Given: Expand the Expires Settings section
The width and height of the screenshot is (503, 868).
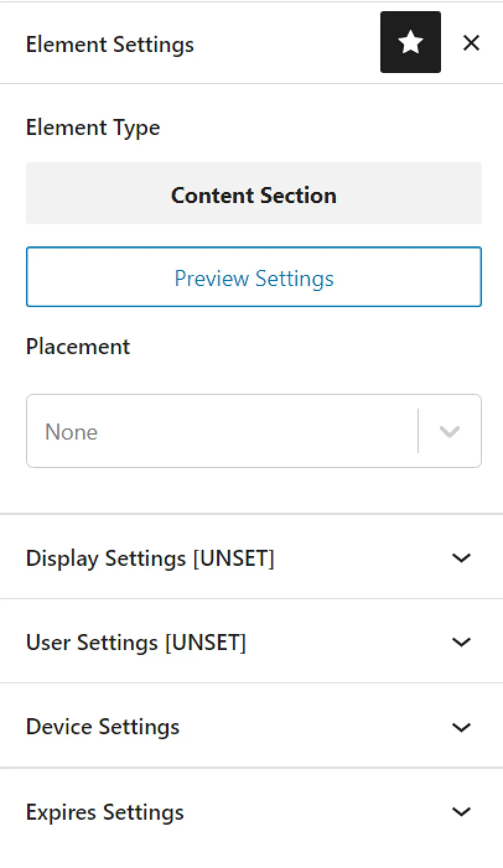Looking at the screenshot, I should click(x=104, y=812).
